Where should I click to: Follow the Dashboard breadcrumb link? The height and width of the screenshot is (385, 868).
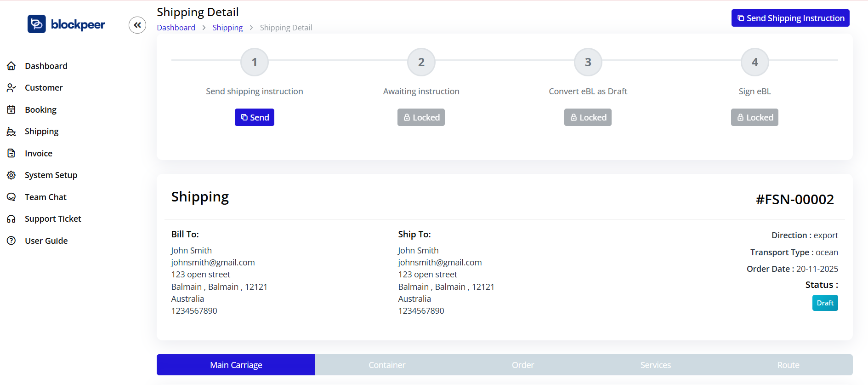(x=176, y=28)
